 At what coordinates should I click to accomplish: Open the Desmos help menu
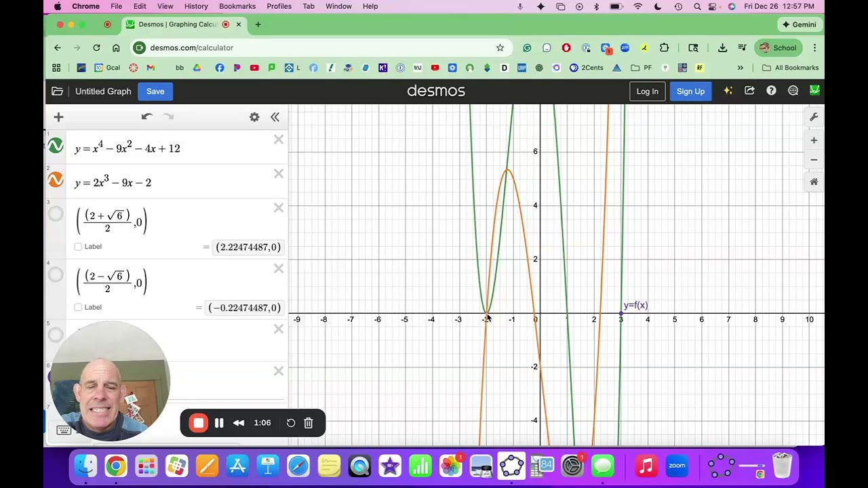(x=771, y=91)
